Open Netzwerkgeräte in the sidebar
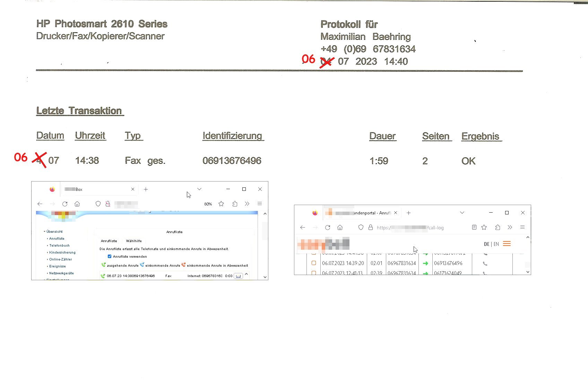Image resolution: width=588 pixels, height=381 pixels. tap(61, 273)
